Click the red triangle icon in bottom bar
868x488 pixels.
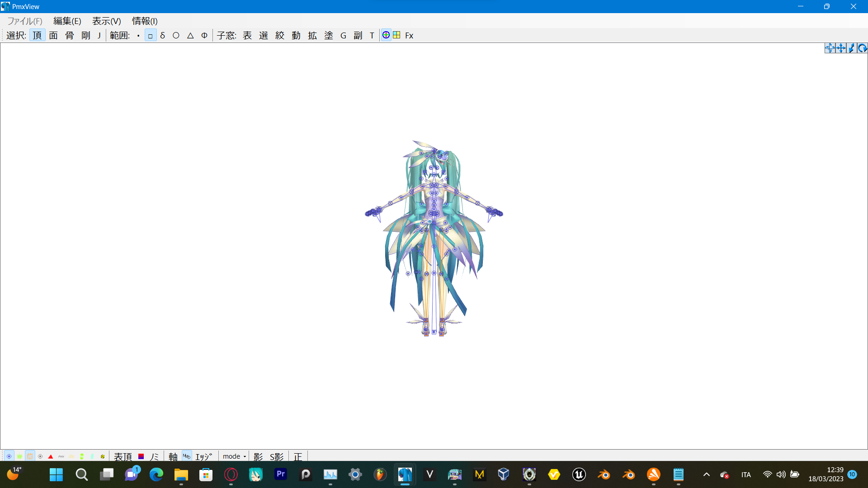pos(51,456)
